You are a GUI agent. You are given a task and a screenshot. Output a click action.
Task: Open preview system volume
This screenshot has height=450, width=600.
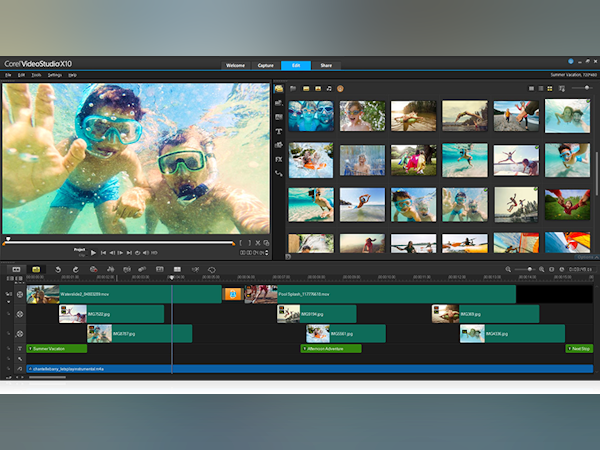click(146, 253)
